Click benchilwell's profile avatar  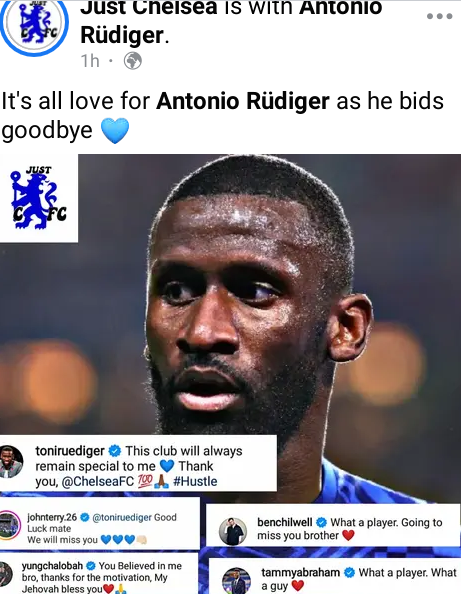point(233,531)
